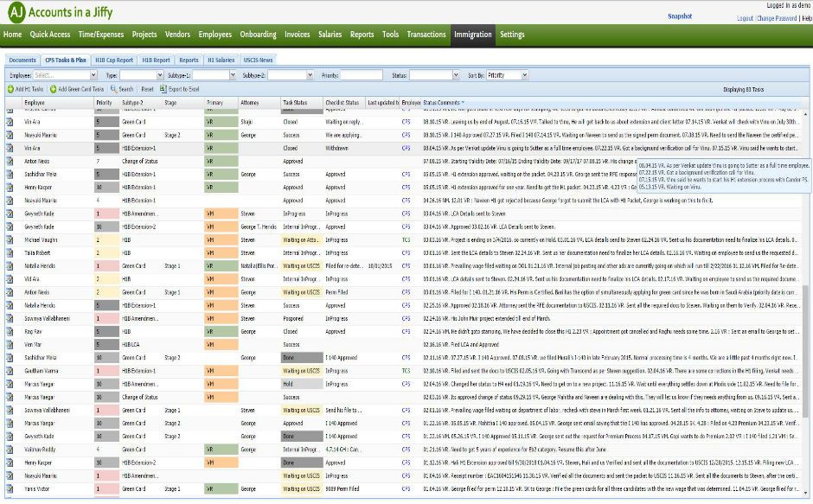Image resolution: width=813 pixels, height=504 pixels.
Task: Click 'George T. Hendis' attorney cell
Action: click(x=259, y=226)
